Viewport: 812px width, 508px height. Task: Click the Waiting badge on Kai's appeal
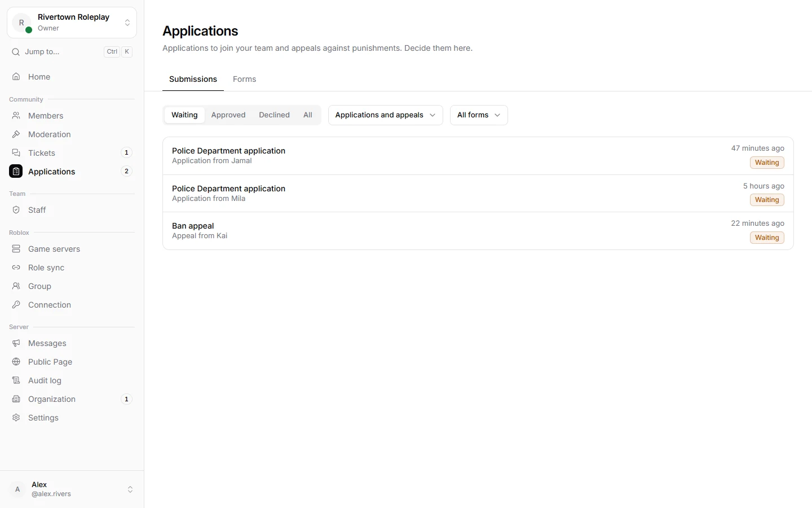tap(767, 238)
